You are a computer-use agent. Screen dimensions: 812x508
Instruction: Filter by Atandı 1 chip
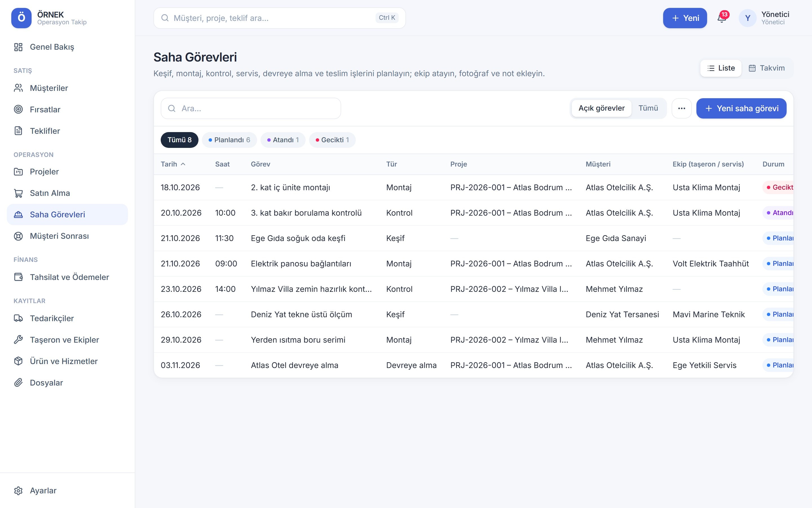[283, 140]
